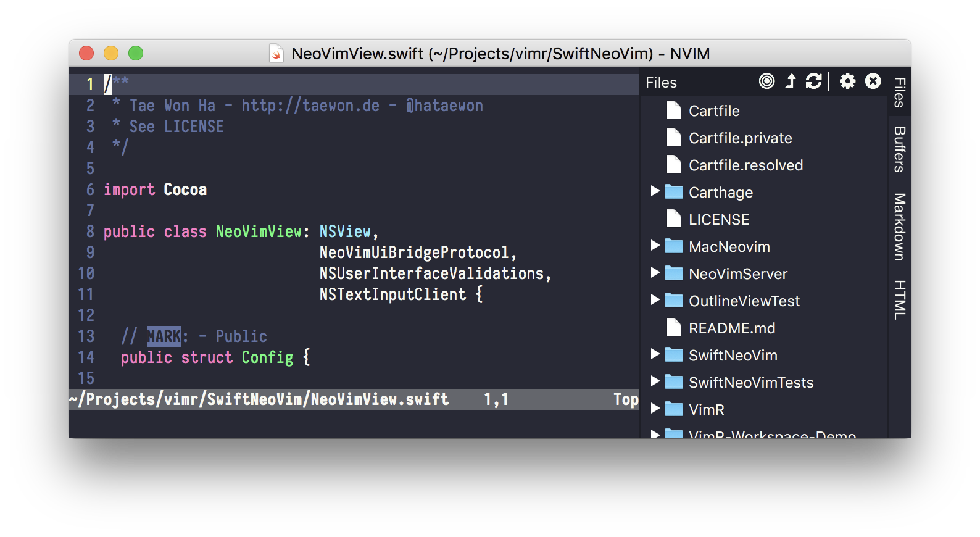Image resolution: width=980 pixels, height=537 pixels.
Task: Click the http://taewon.de URL in comment
Action: 310,106
